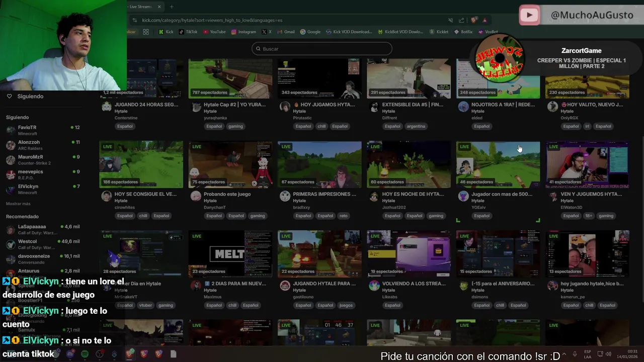Select the chill tag under cirowhites' stream

pos(143,216)
